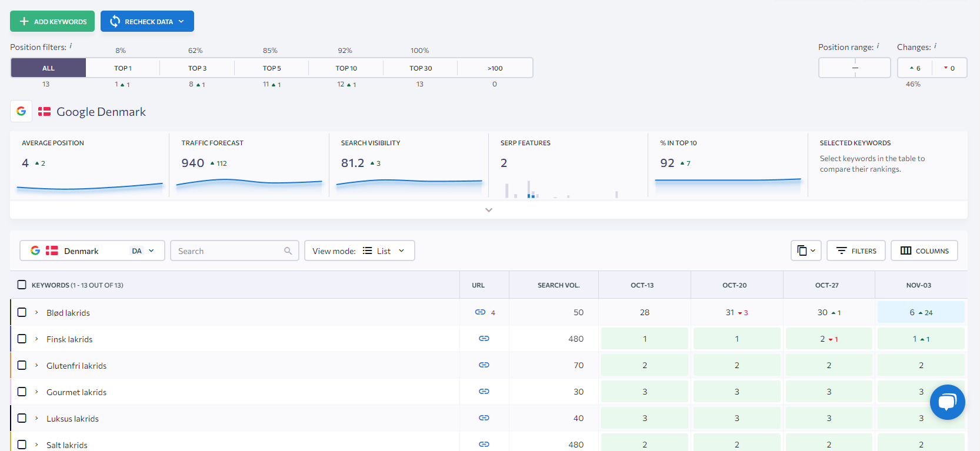Open the % in Top 10 chart card
Viewport: 980px width, 451px height.
click(728, 165)
